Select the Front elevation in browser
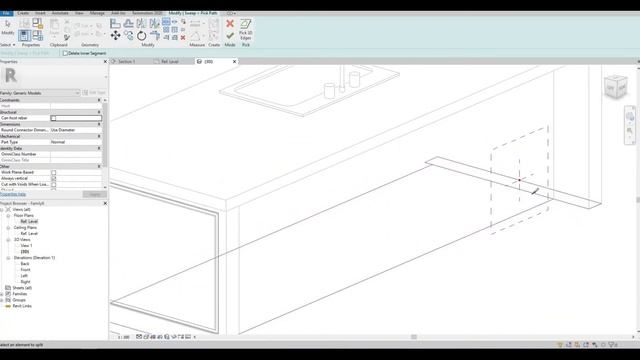The height and width of the screenshot is (360, 640). 25,270
